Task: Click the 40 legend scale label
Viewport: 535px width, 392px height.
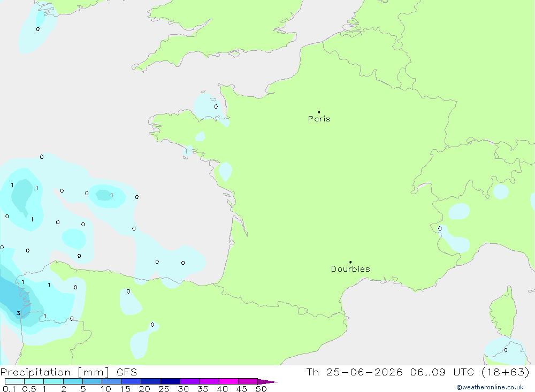Action: tap(222, 389)
